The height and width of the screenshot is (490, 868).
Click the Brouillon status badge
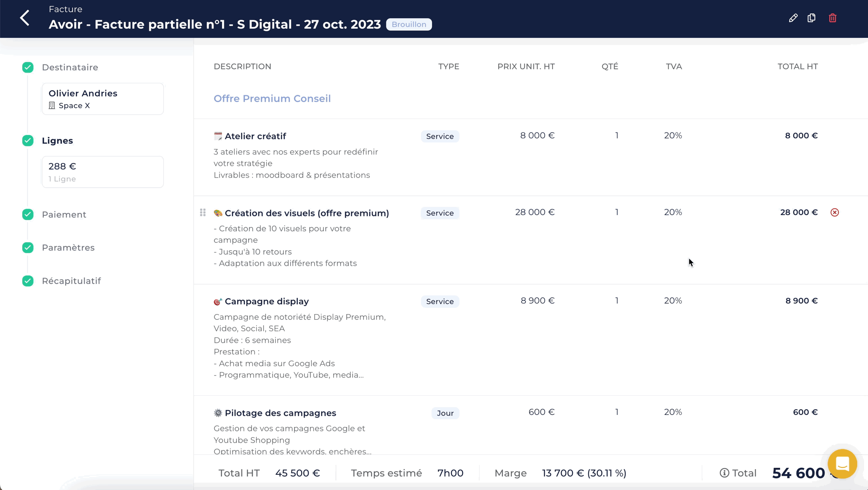409,24
